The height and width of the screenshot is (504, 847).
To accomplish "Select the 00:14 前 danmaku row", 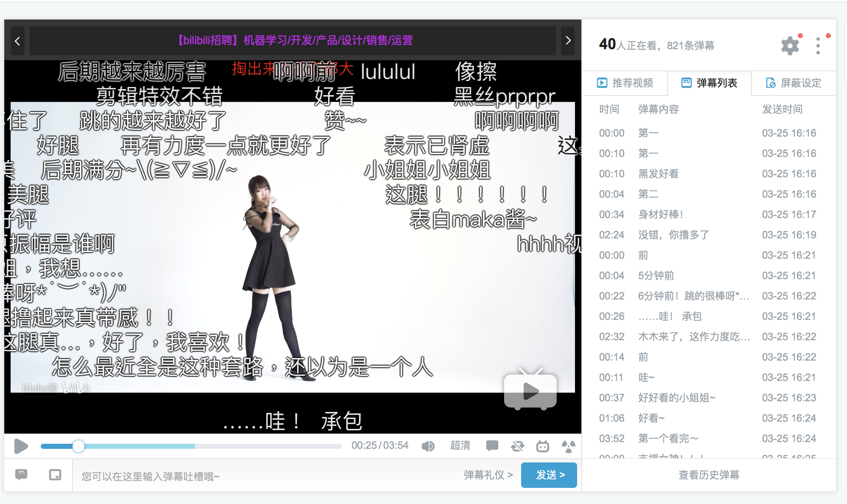I will (709, 357).
